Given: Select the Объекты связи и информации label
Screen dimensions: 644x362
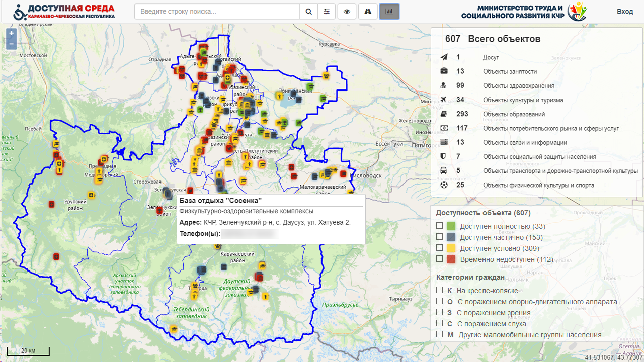Looking at the screenshot, I should (525, 142).
